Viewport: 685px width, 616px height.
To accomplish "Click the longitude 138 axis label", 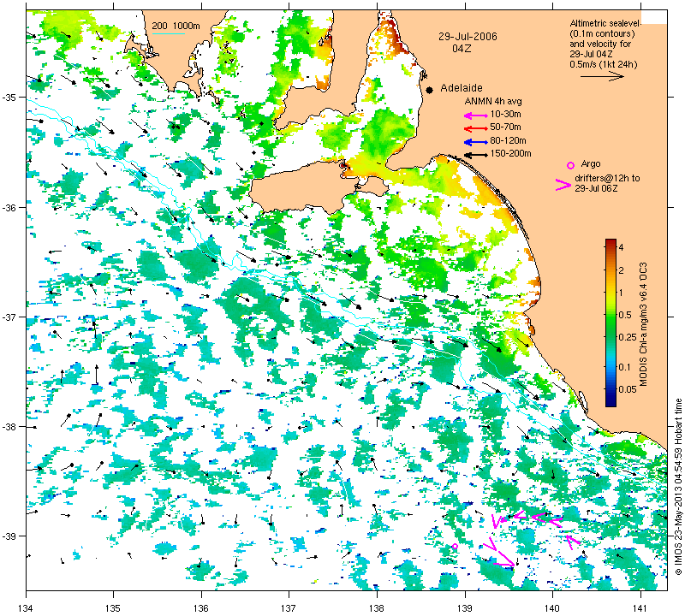I will pos(377,607).
